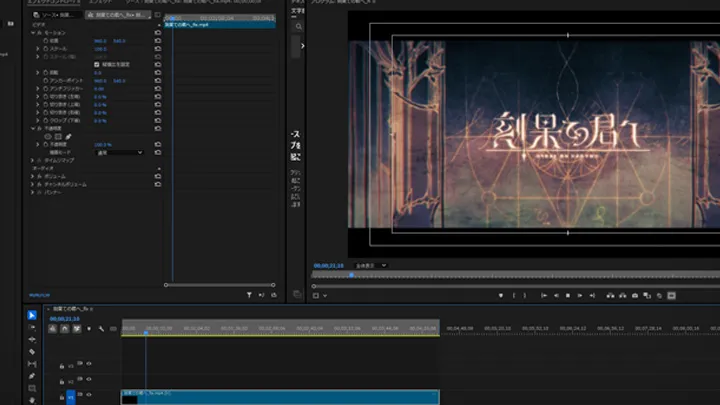Create an ellipse mask under Opacity
The height and width of the screenshot is (405, 720).
(x=48, y=136)
